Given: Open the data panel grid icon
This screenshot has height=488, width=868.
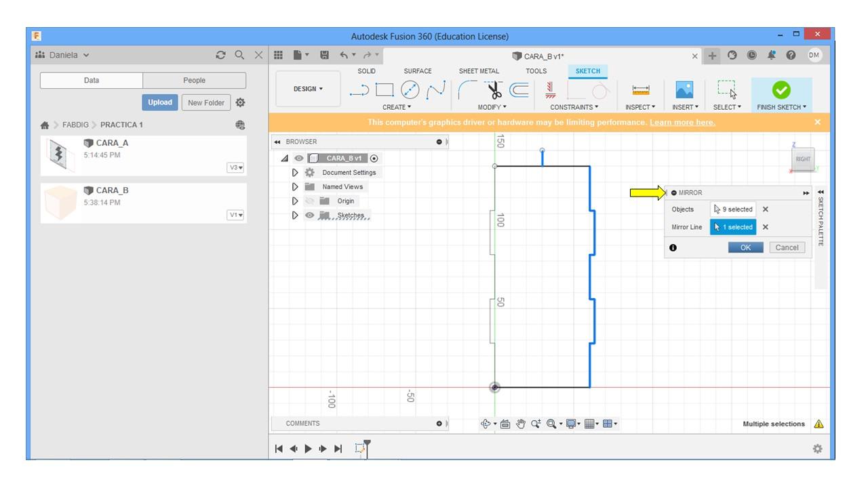Looking at the screenshot, I should (278, 56).
